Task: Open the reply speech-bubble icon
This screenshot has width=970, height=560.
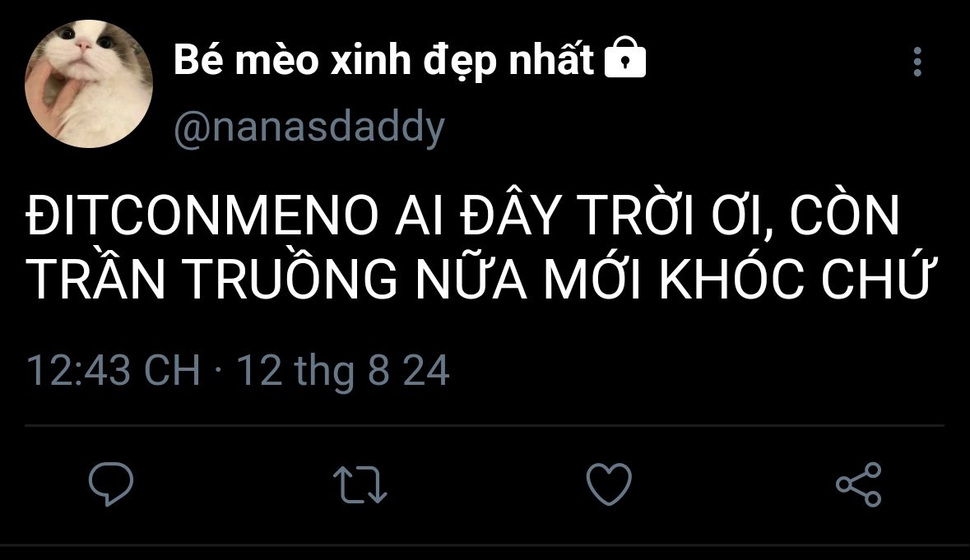Action: [111, 484]
